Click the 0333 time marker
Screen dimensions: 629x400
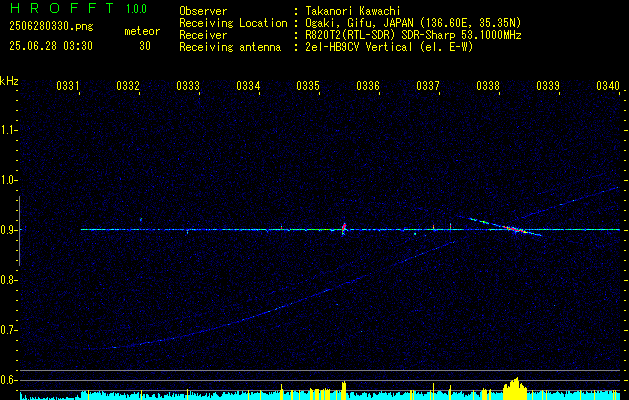[188, 86]
